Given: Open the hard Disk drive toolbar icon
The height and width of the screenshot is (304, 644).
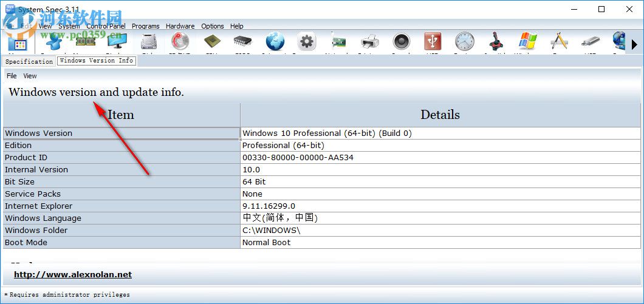Looking at the screenshot, I should point(149,42).
